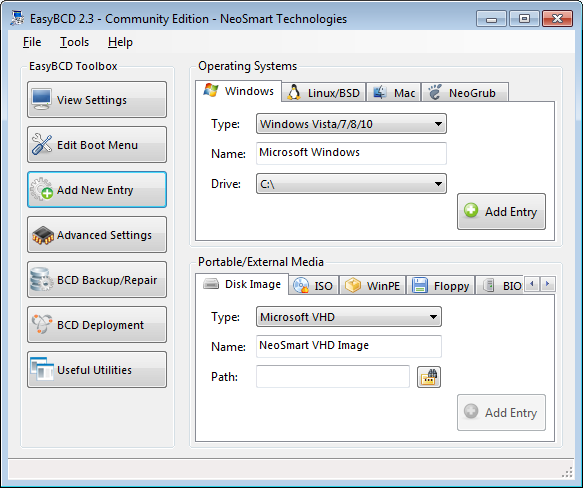Image resolution: width=583 pixels, height=488 pixels.
Task: Switch to the Linux/BSD tab
Action: [x=324, y=93]
